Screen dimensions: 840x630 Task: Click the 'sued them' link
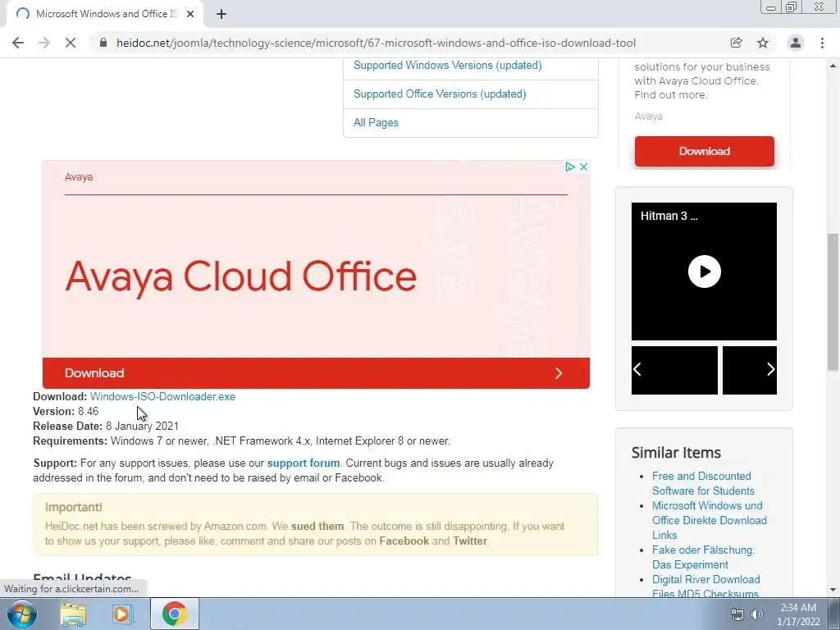click(x=317, y=526)
